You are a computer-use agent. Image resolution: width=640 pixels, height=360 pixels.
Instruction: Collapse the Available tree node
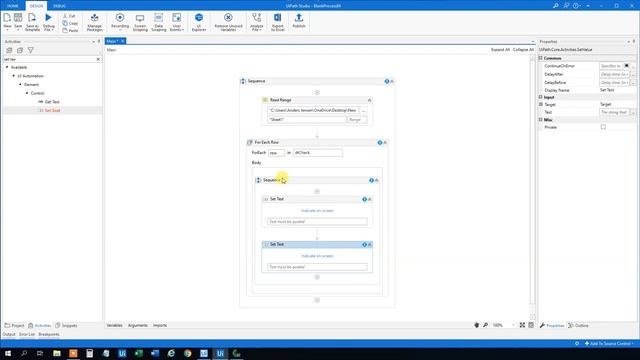pos(7,67)
